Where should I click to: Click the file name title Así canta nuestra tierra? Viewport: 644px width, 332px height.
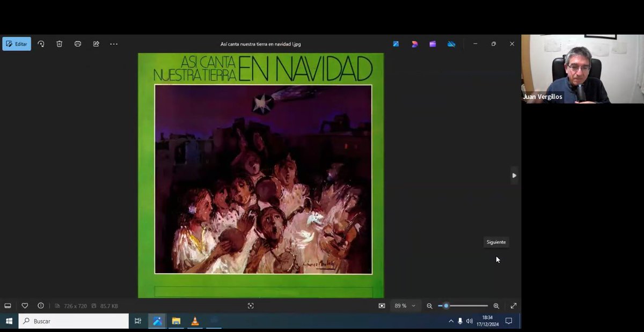point(261,44)
